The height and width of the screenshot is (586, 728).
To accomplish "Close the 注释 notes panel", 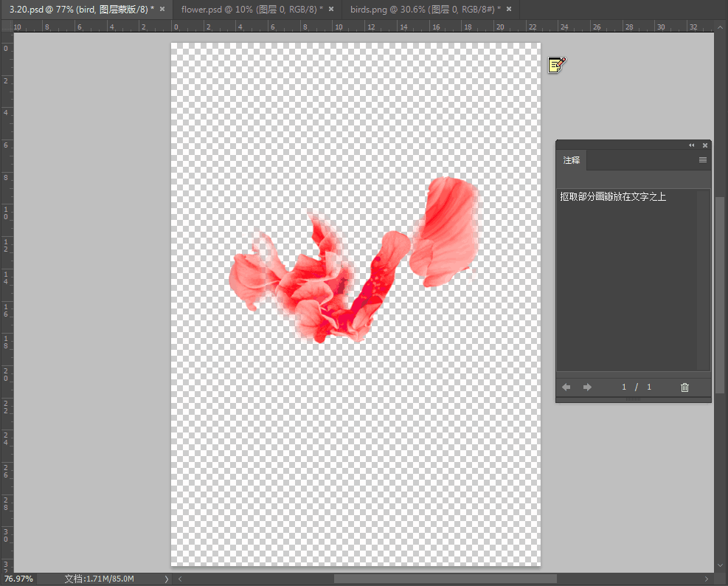I will point(705,145).
